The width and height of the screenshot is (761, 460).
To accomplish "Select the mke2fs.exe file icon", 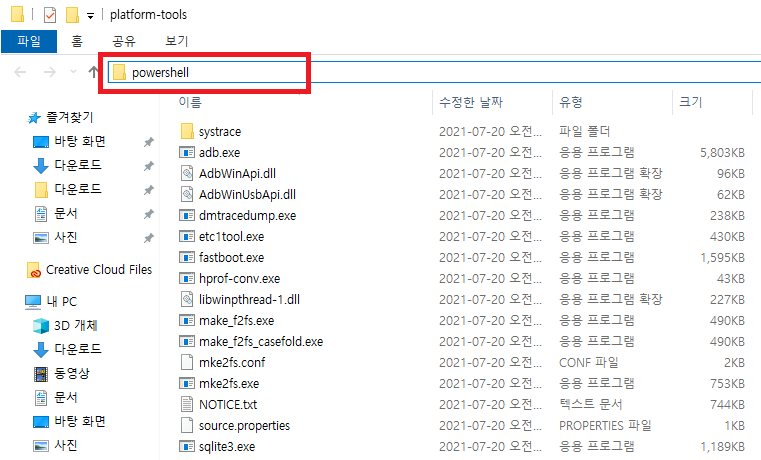I will click(187, 383).
